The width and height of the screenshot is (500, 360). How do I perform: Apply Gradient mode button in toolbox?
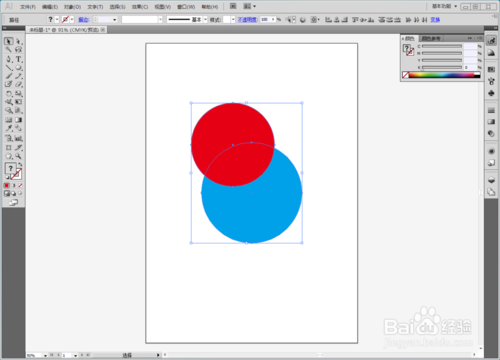[14, 185]
